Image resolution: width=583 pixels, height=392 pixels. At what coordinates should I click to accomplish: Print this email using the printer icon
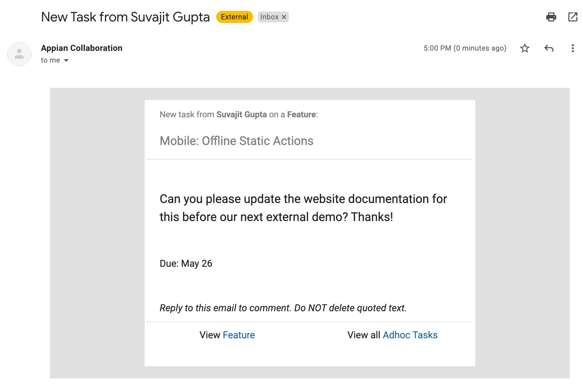(x=551, y=17)
